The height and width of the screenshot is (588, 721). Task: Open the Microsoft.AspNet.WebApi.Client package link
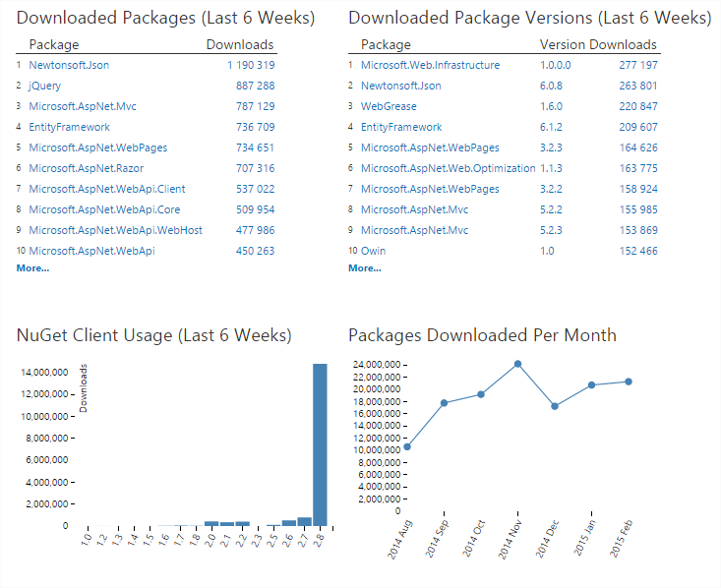tap(106, 189)
